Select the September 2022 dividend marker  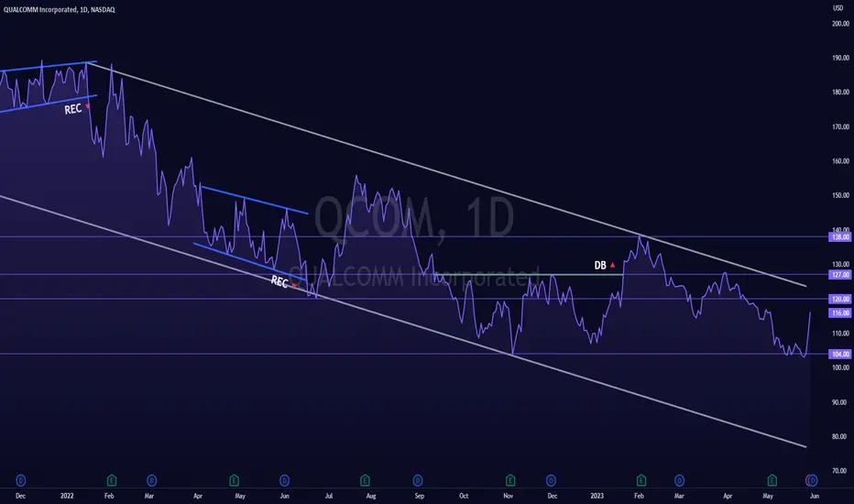[x=418, y=480]
